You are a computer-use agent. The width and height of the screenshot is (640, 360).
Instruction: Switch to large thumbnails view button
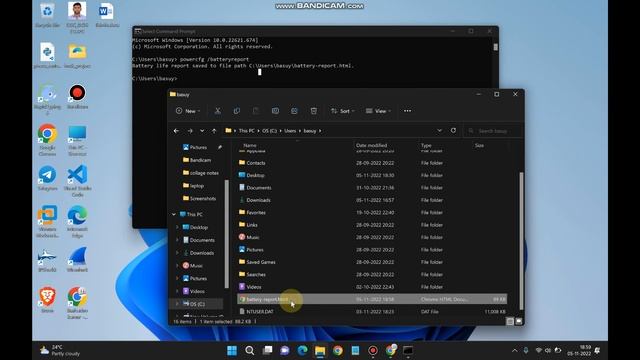click(x=518, y=322)
